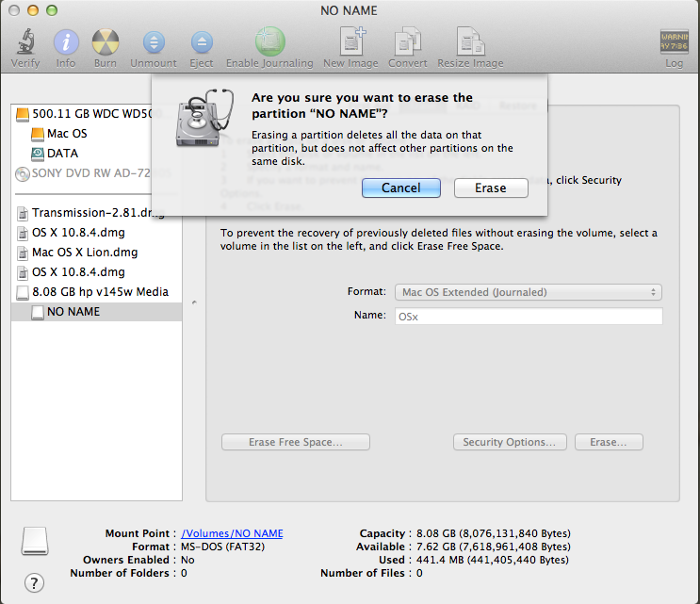The height and width of the screenshot is (604, 700).
Task: Open the Format dropdown Mac OS Extended (Journaled)
Action: 529,292
